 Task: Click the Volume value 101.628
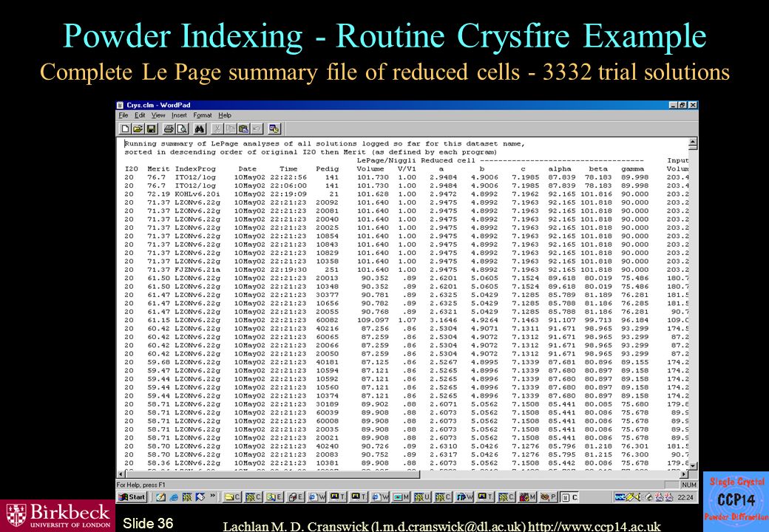373,194
